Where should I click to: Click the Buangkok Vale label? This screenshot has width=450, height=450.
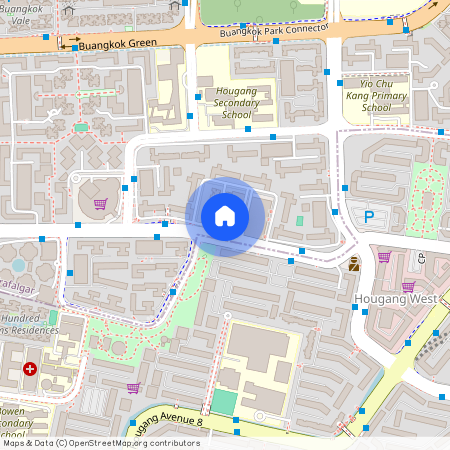click(x=21, y=15)
